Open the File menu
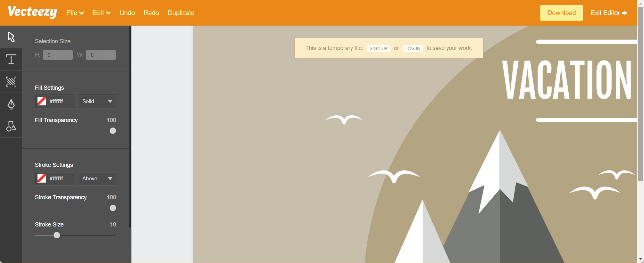 tap(75, 13)
